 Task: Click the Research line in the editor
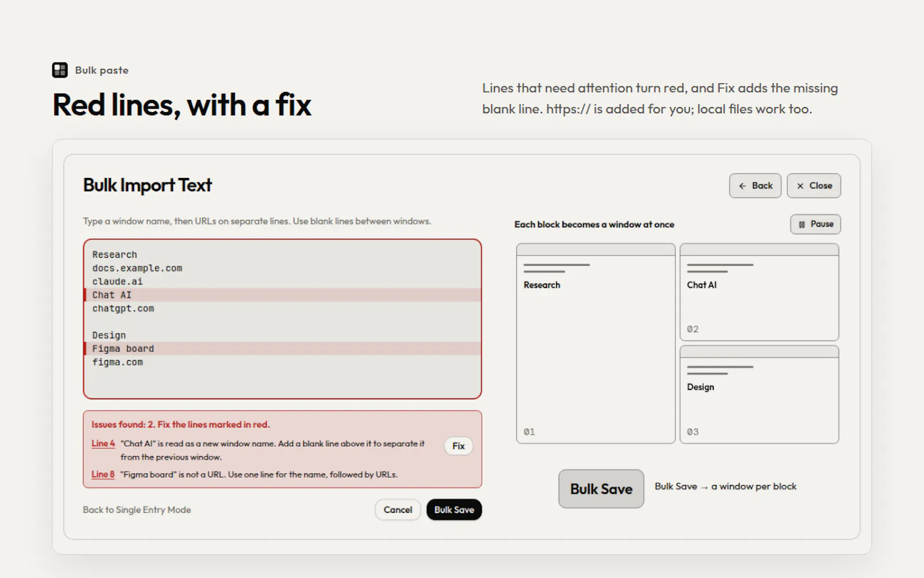pyautogui.click(x=114, y=255)
